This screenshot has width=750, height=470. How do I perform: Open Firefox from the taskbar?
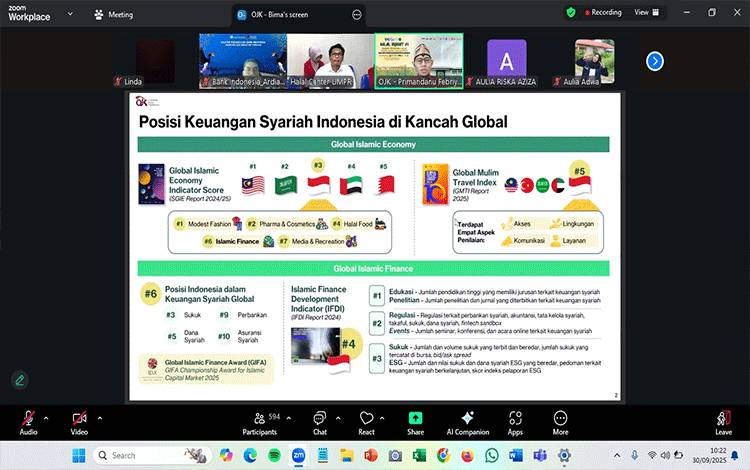(x=467, y=456)
